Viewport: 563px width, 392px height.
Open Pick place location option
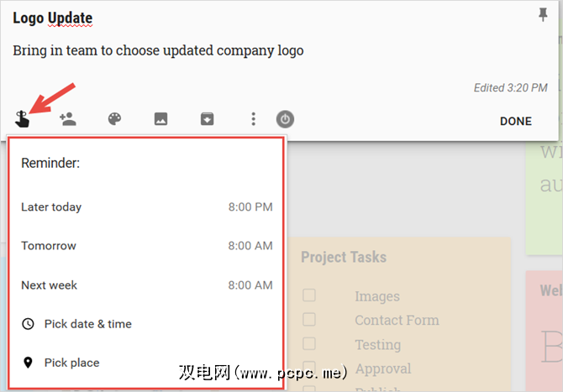pyautogui.click(x=71, y=363)
